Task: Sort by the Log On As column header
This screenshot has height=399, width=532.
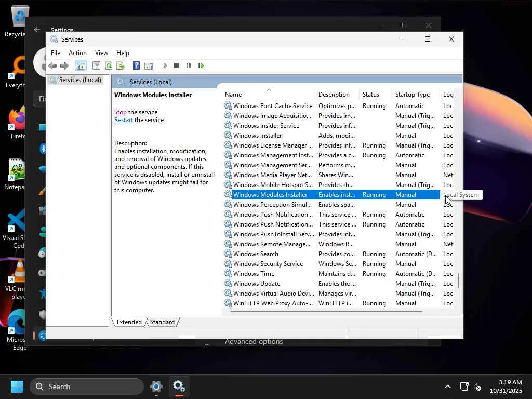Action: pos(448,95)
